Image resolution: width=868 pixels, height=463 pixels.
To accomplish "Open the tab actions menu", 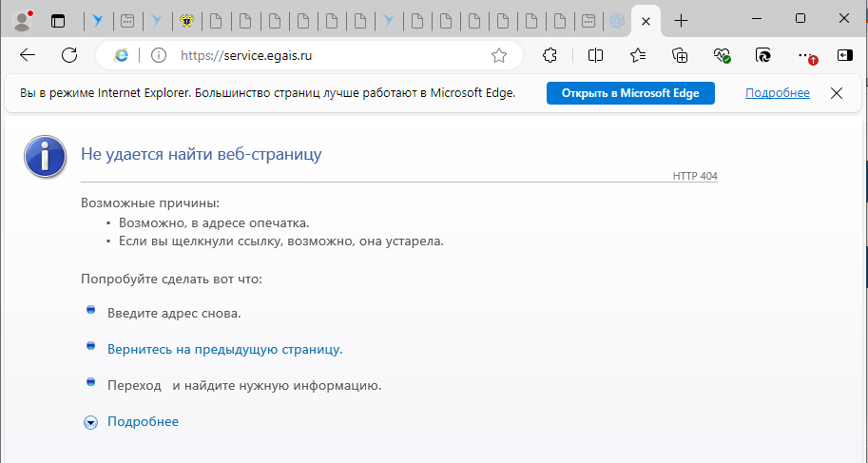I will point(58,20).
